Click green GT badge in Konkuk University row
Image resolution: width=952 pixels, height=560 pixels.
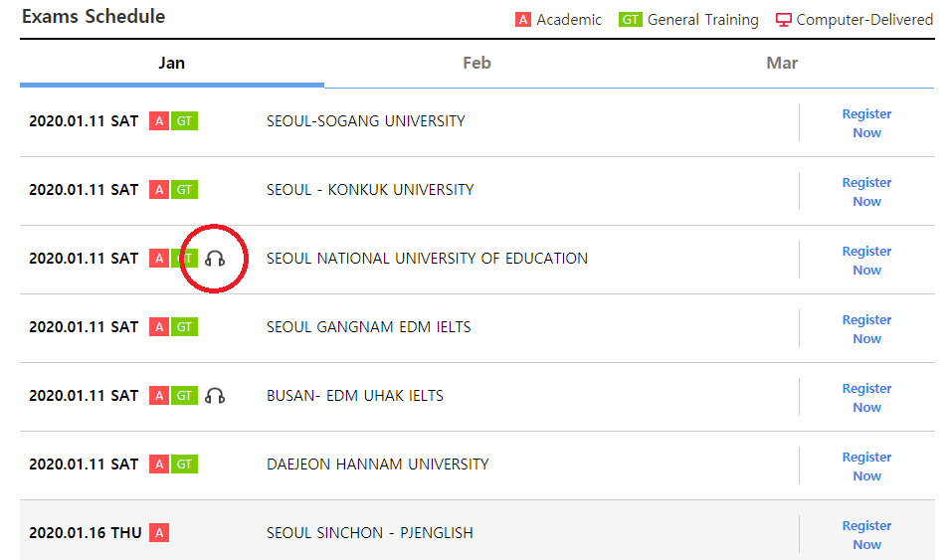click(185, 190)
